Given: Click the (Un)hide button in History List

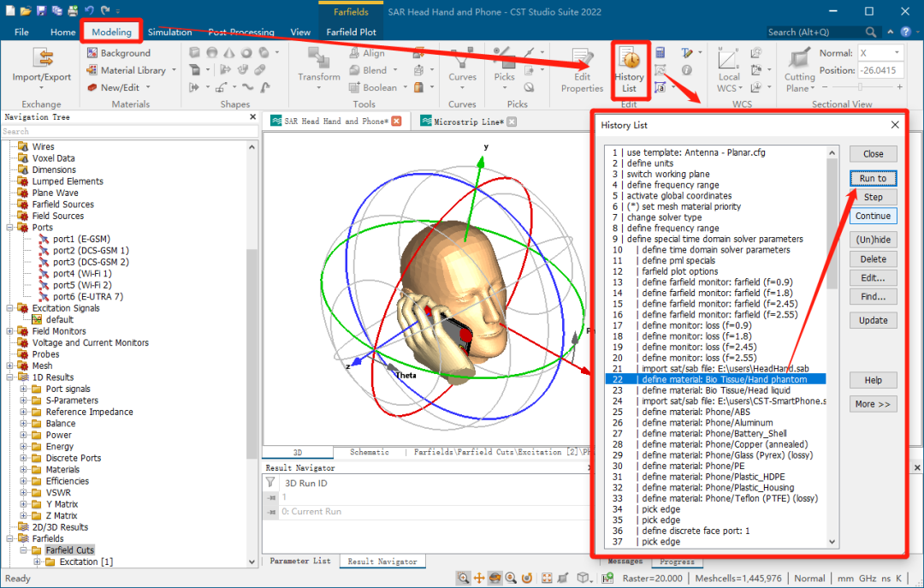Looking at the screenshot, I should (x=873, y=240).
